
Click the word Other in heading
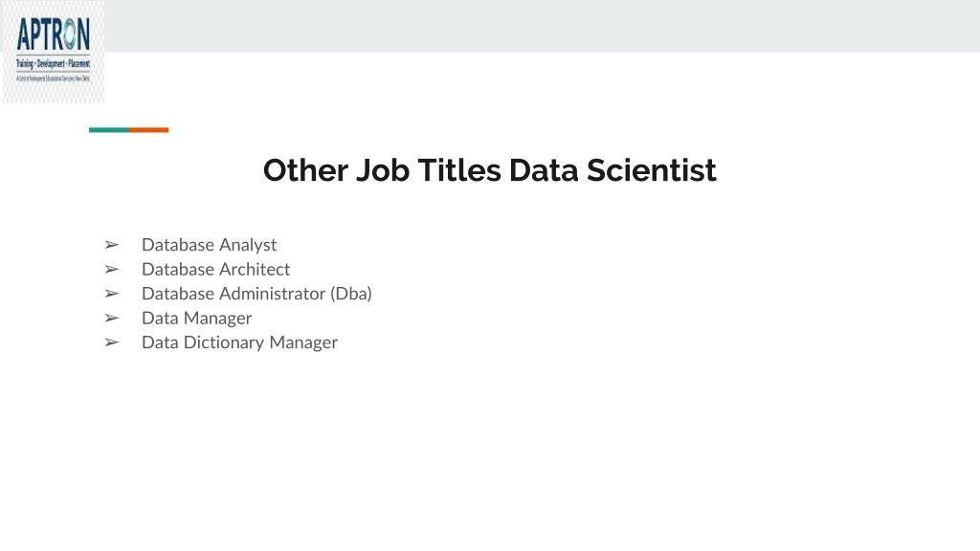coord(305,170)
